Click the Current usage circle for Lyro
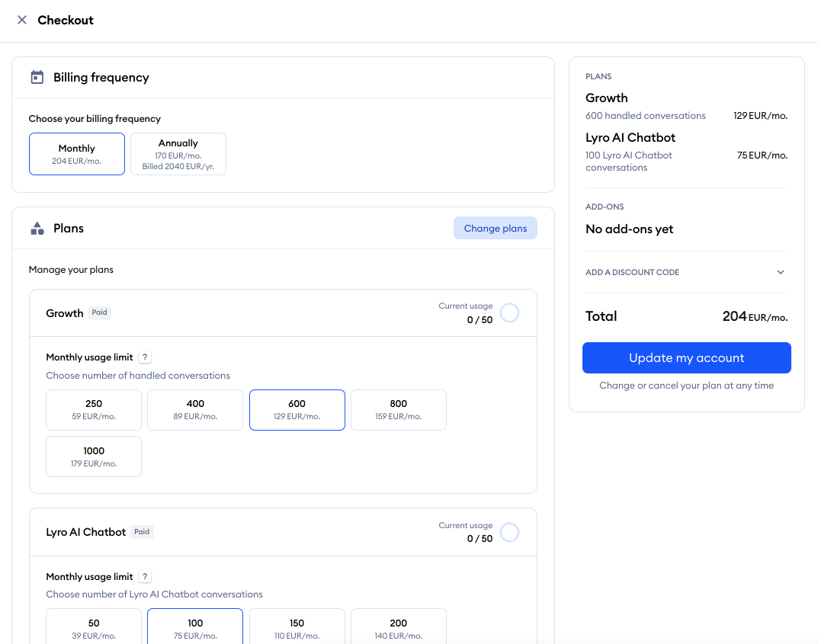 509,532
